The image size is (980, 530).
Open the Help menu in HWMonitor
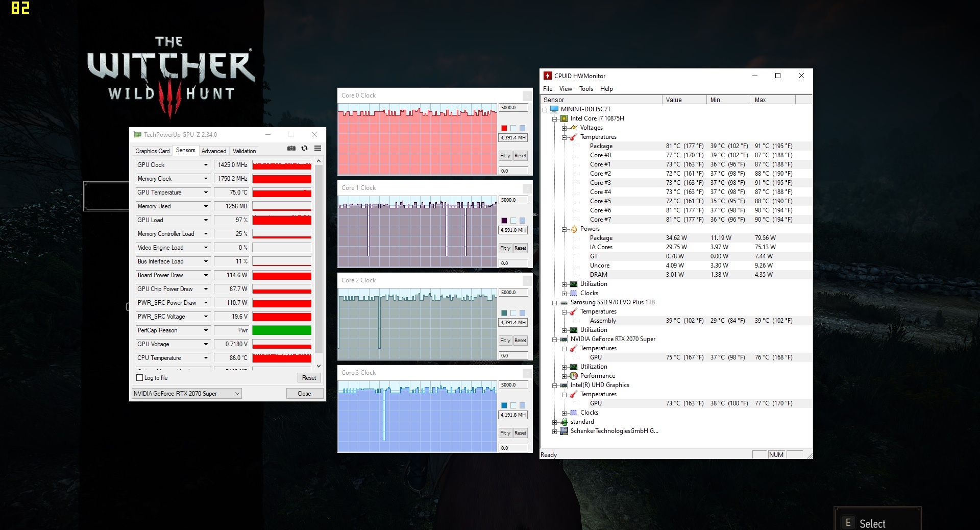606,89
